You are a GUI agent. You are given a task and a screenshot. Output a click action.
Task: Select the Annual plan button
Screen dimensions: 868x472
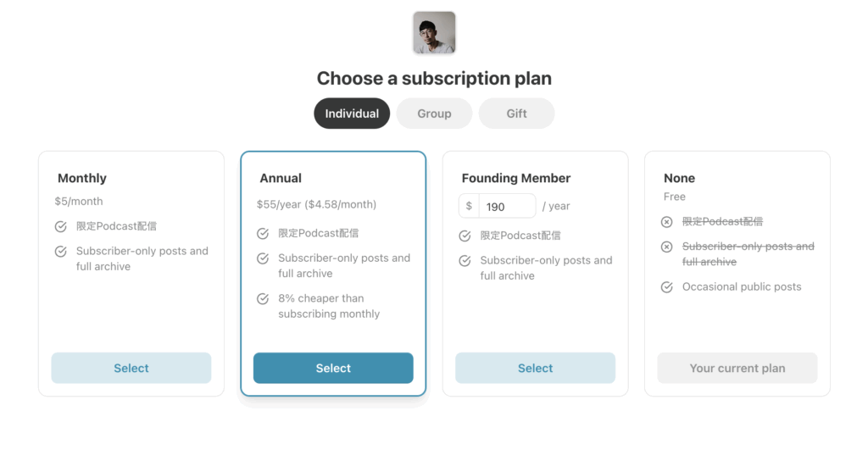[333, 369]
